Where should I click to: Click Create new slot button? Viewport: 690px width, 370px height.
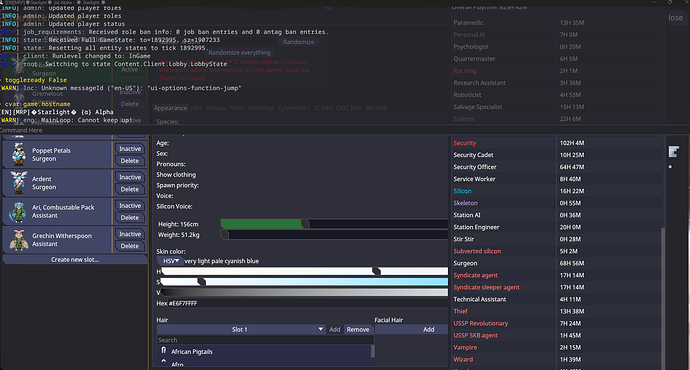75,260
